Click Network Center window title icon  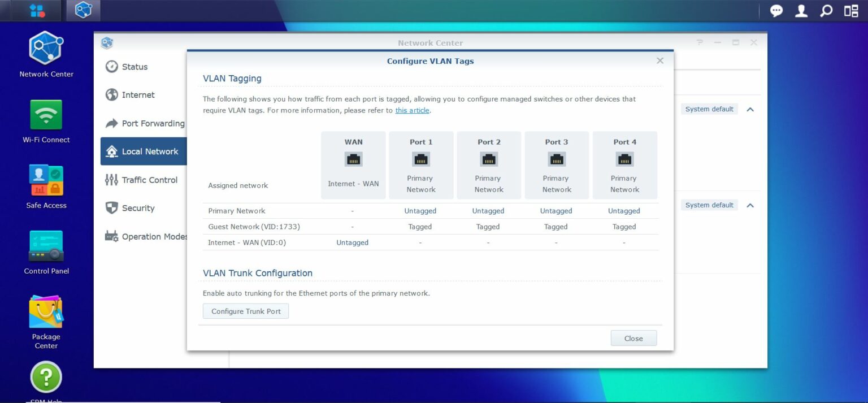(x=107, y=43)
